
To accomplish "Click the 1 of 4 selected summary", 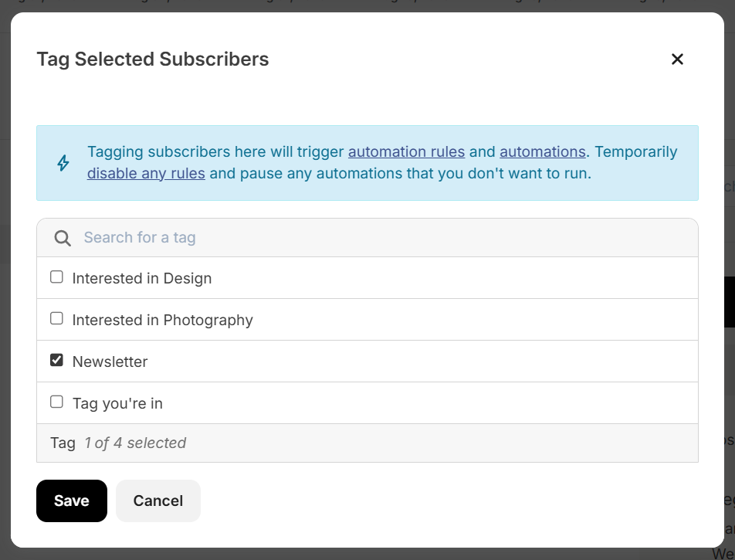I will [135, 443].
